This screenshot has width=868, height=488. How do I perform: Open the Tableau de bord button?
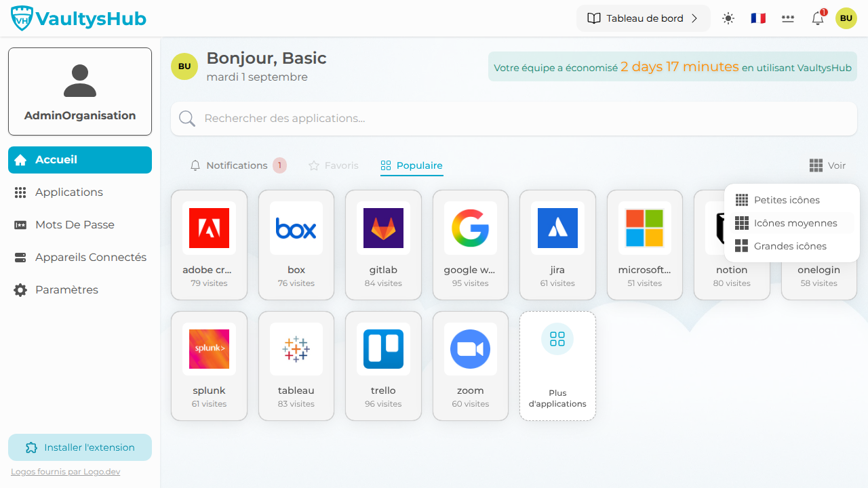pos(644,18)
